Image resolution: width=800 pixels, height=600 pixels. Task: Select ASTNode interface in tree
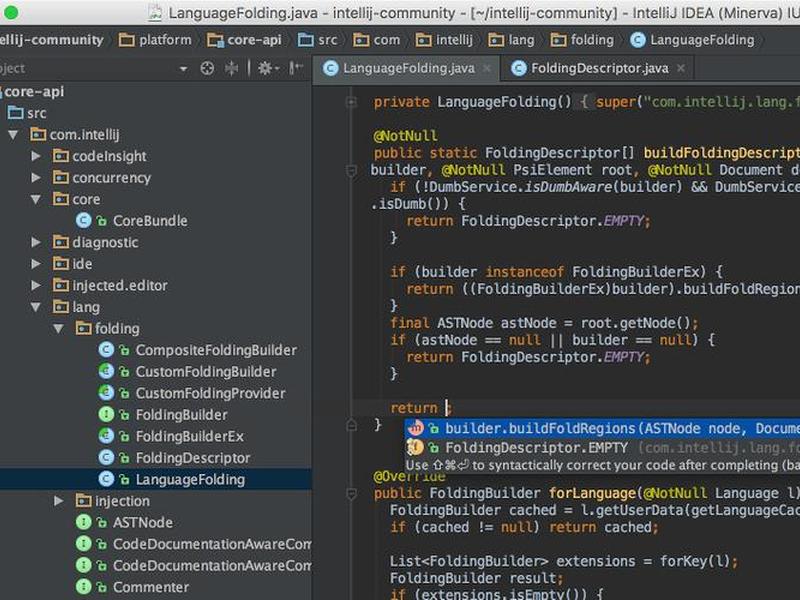(x=142, y=522)
